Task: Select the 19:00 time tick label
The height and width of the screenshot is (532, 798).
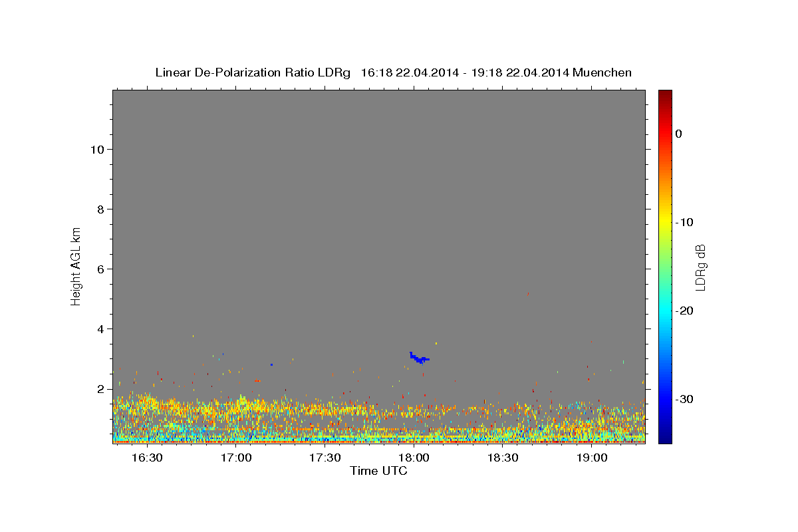Action: (x=591, y=458)
